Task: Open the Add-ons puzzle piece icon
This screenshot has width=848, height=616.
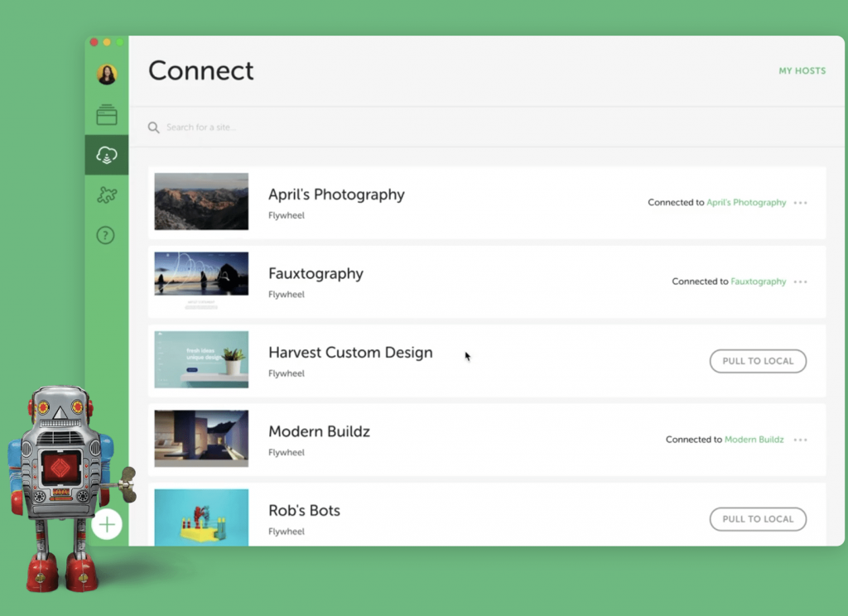Action: 107,195
